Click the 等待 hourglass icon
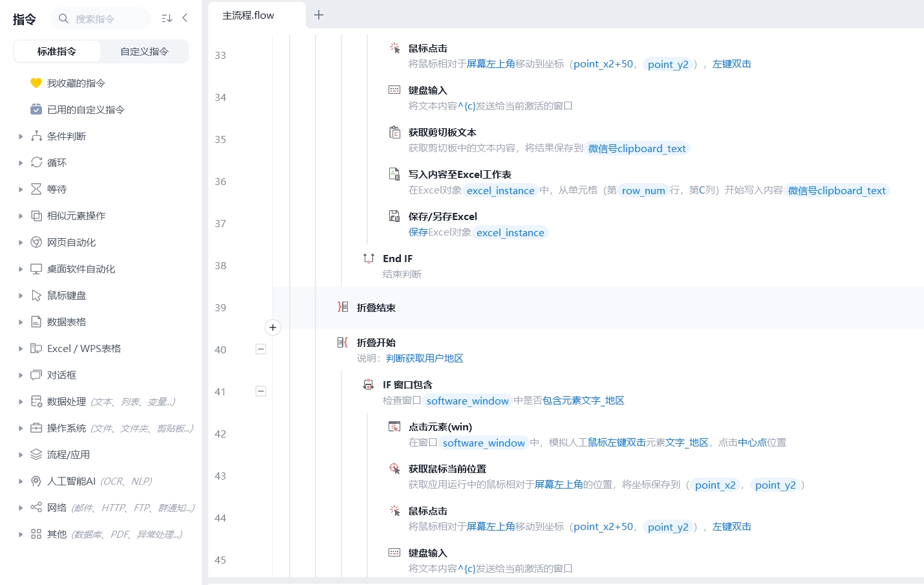The image size is (924, 585). pyautogui.click(x=36, y=189)
